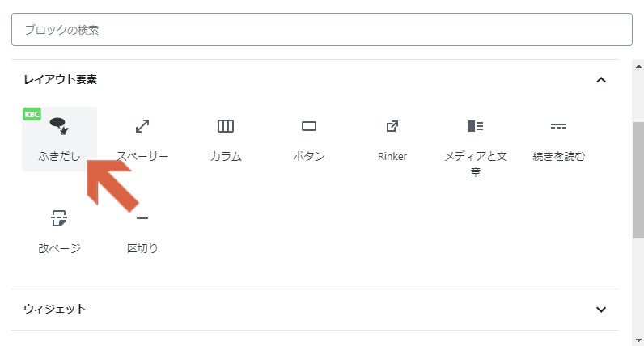Click the レイアウト要素 section heading
Screen dimensions: 644x346
pos(61,79)
